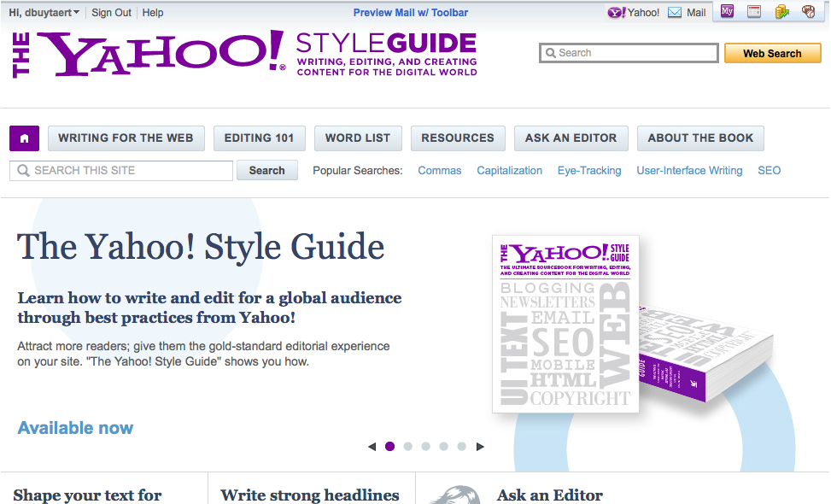The image size is (831, 504).
Task: Select the first highlighted carousel indicator
Action: click(389, 446)
